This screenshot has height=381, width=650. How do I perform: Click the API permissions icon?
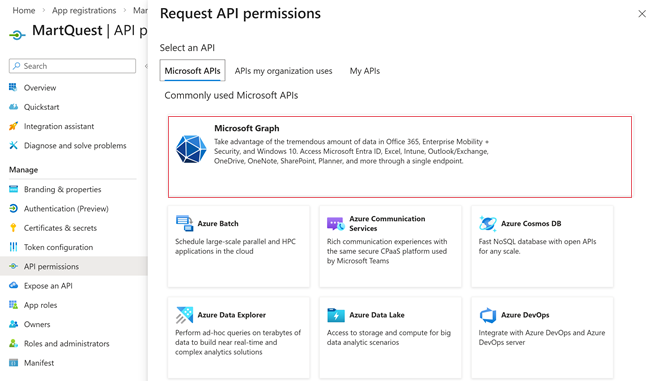[x=13, y=266]
